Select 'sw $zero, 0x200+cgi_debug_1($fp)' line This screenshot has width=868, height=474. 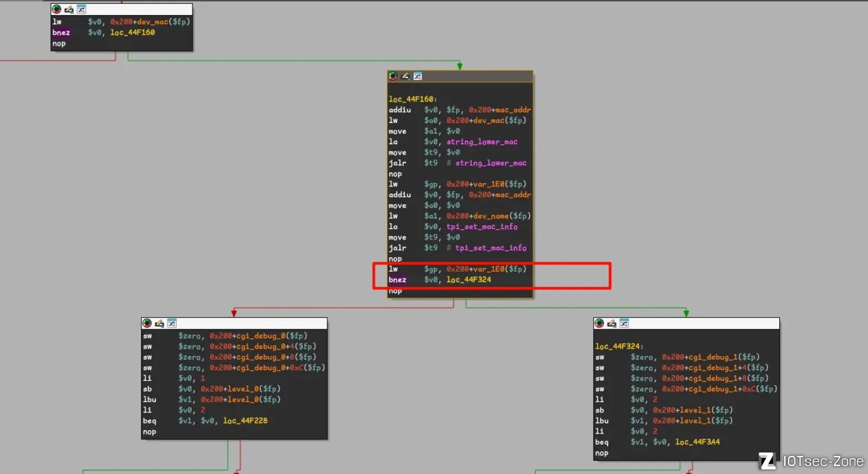[678, 357]
